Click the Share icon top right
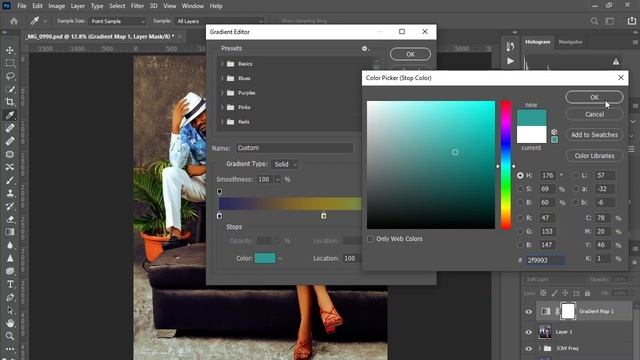Screen dimensions: 640x360 click(631, 21)
